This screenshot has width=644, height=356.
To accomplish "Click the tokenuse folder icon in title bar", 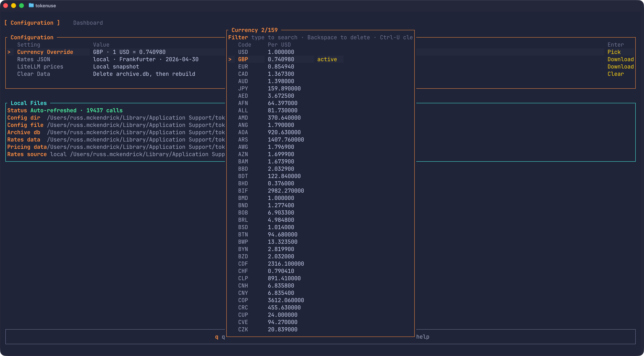I will (x=31, y=6).
